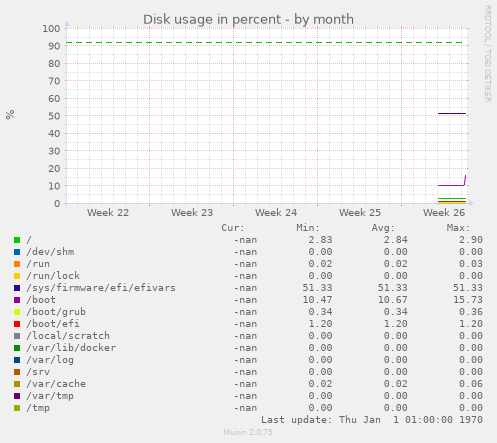Click the 100 label on the y-axis
This screenshot has width=497, height=443.
(x=51, y=28)
